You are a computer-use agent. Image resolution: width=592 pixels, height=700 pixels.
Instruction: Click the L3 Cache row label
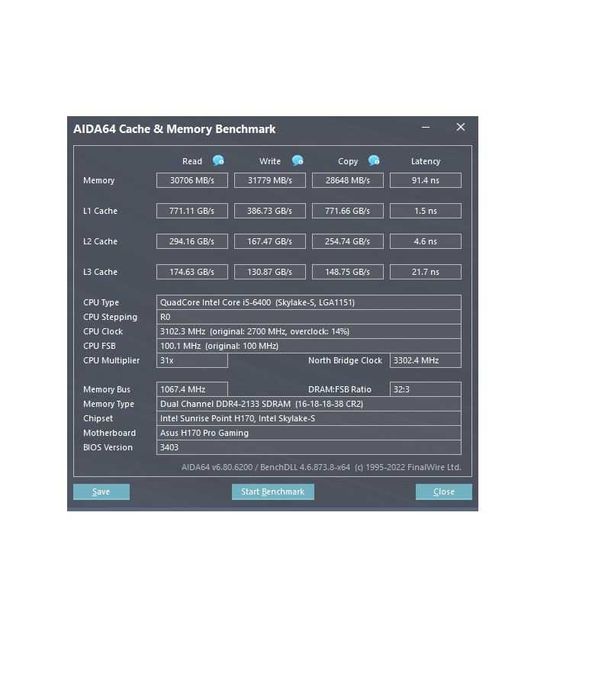[x=100, y=272]
